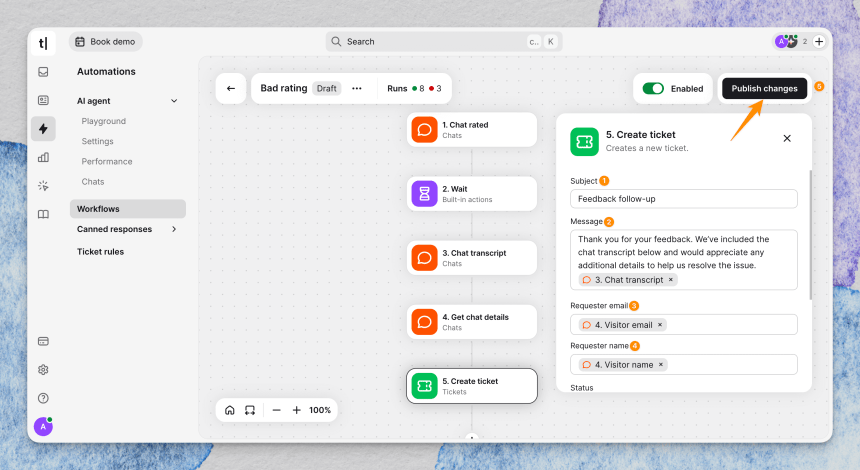
Task: Toggle the Enabled switch off
Action: pos(653,88)
